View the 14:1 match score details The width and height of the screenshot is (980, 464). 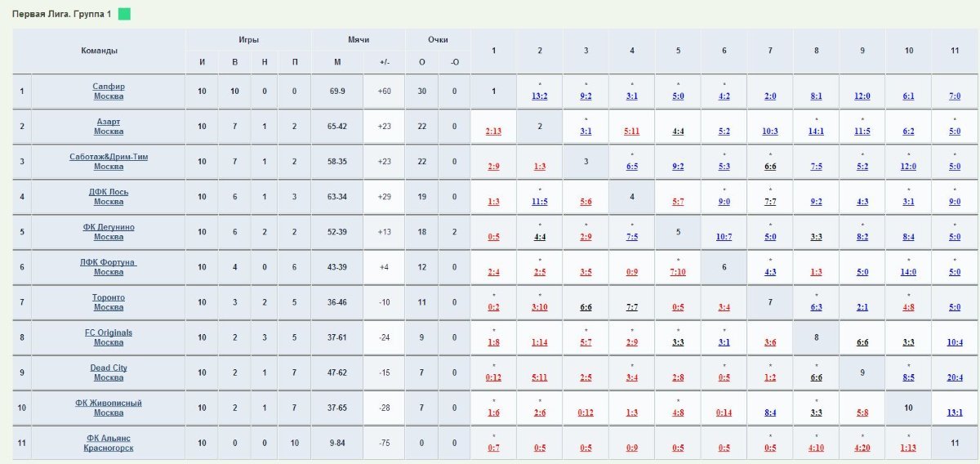(816, 132)
